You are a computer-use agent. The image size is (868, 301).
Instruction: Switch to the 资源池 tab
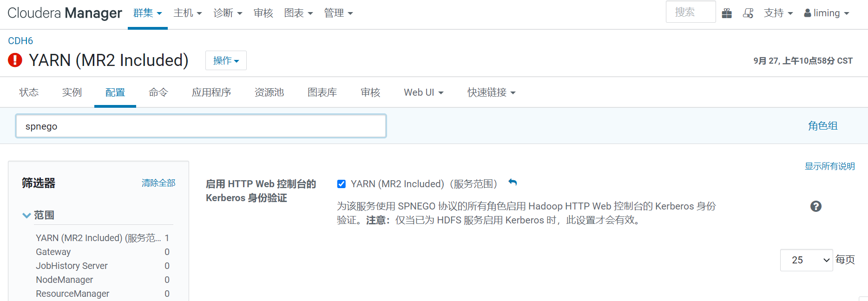click(x=269, y=92)
